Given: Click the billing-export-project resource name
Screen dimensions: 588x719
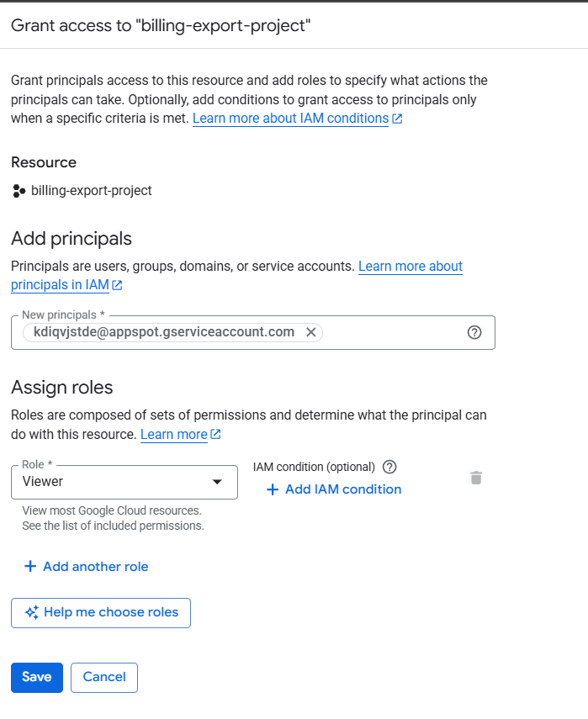Looking at the screenshot, I should pos(92,191).
